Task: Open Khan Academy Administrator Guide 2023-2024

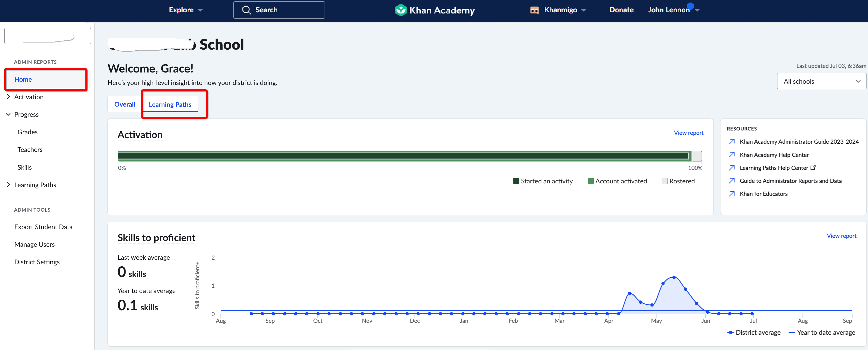Action: tap(799, 142)
